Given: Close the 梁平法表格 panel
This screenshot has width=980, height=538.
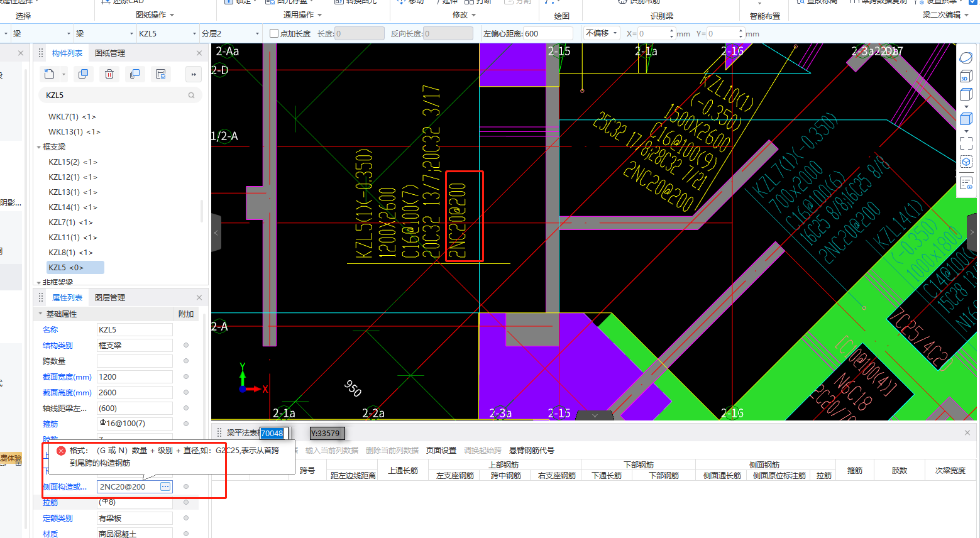Looking at the screenshot, I should coord(967,432).
